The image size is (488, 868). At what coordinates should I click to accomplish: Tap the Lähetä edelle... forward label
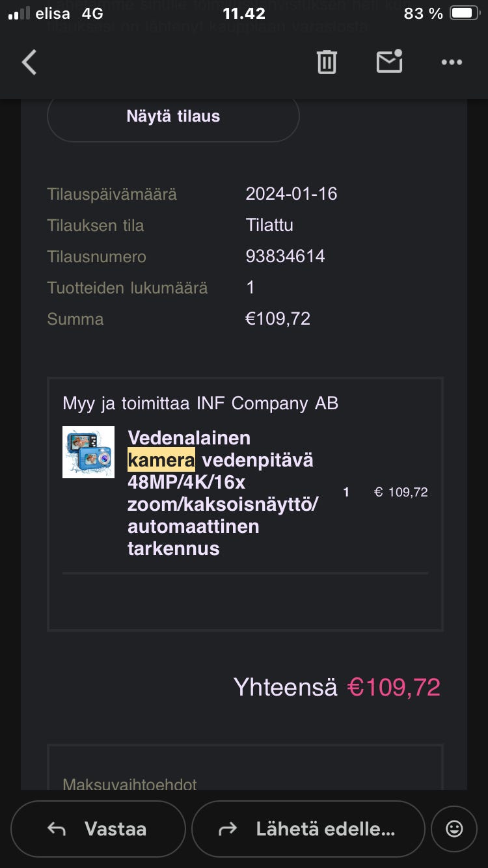(325, 829)
